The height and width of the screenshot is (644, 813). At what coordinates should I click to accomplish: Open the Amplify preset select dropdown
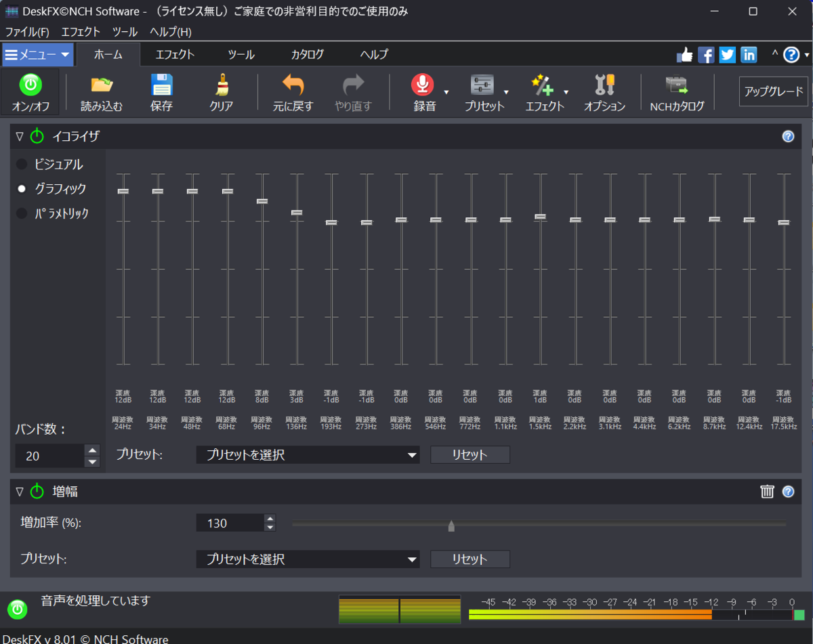(x=308, y=559)
